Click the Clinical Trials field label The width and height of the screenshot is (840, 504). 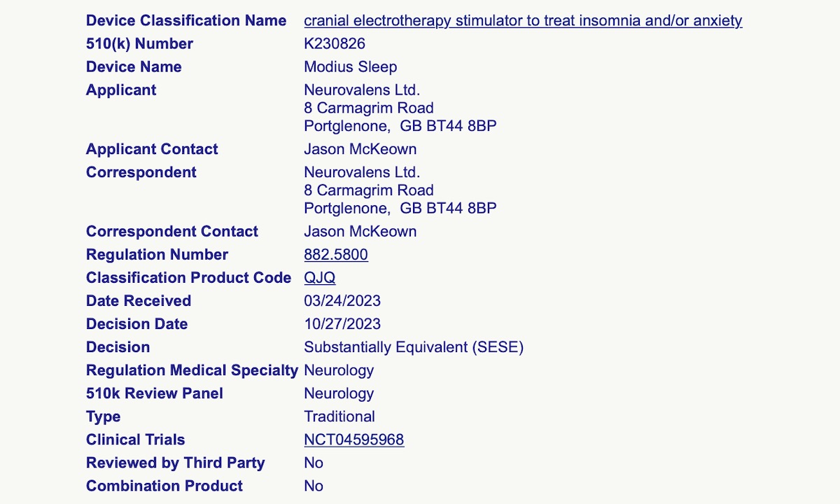click(135, 440)
